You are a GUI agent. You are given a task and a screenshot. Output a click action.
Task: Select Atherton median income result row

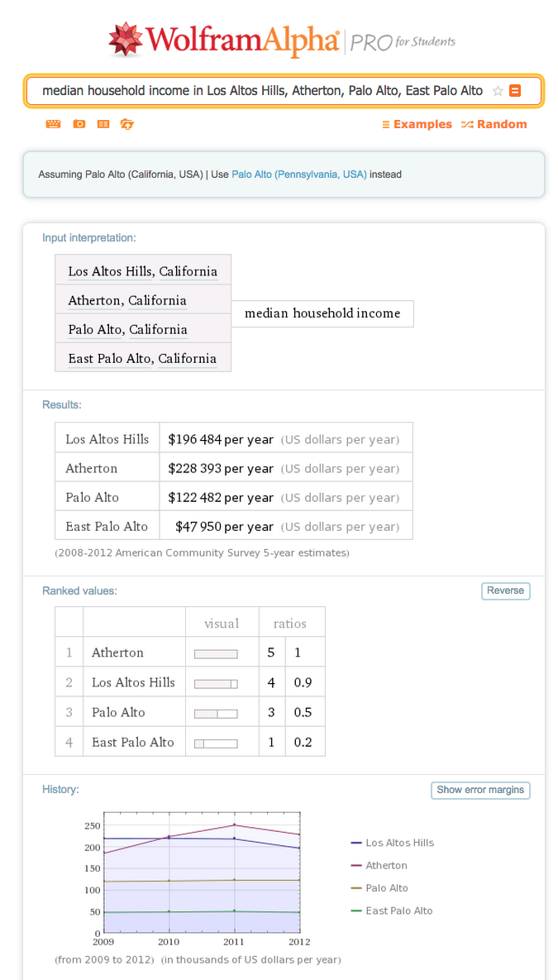click(234, 468)
